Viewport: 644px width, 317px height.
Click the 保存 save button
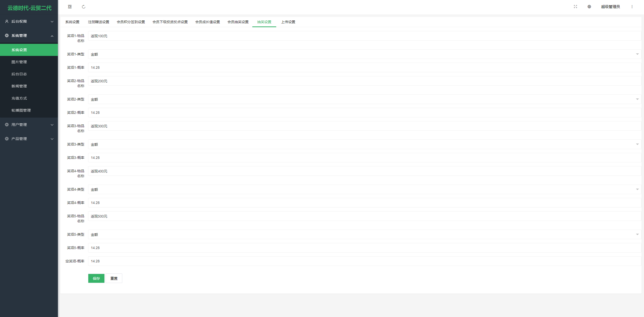pyautogui.click(x=97, y=278)
